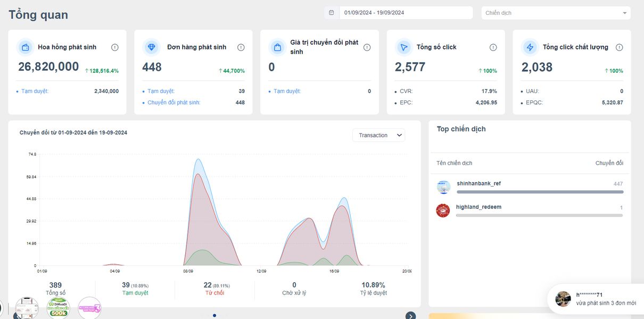Click the diamond icon for Đơn hàng phát sinh
This screenshot has width=644, height=319.
[x=152, y=47]
